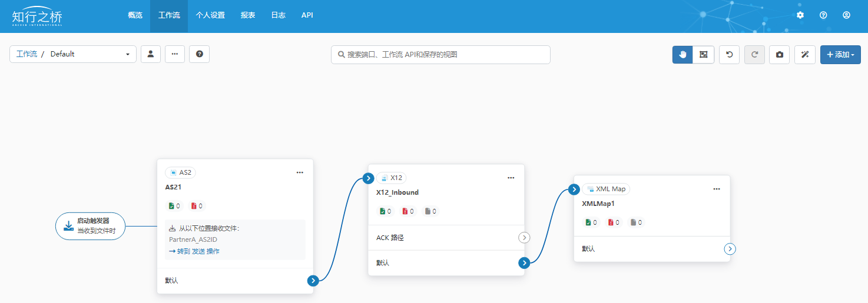Click the ACK 路径 output arrow
This screenshot has width=868, height=303.
[x=524, y=238]
